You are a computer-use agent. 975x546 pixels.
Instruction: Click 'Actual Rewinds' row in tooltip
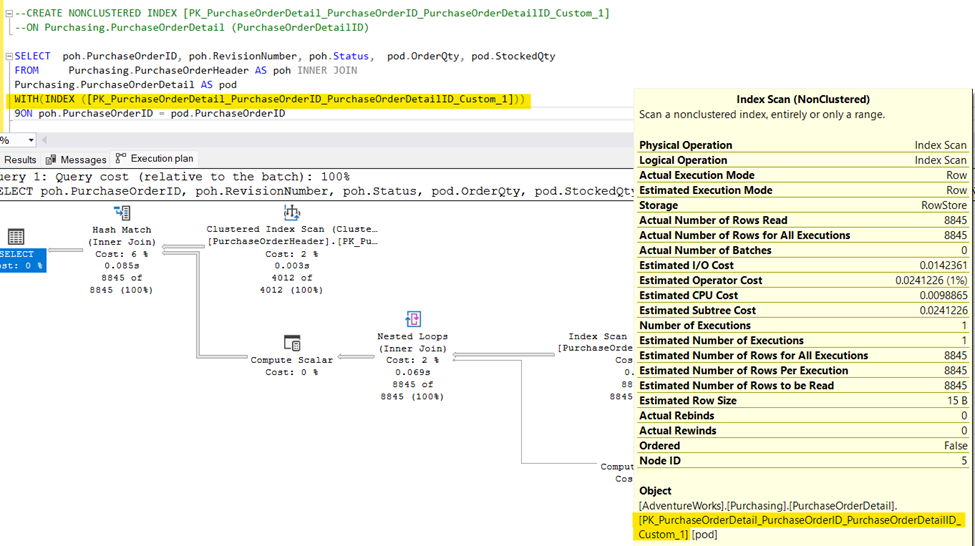coord(803,430)
